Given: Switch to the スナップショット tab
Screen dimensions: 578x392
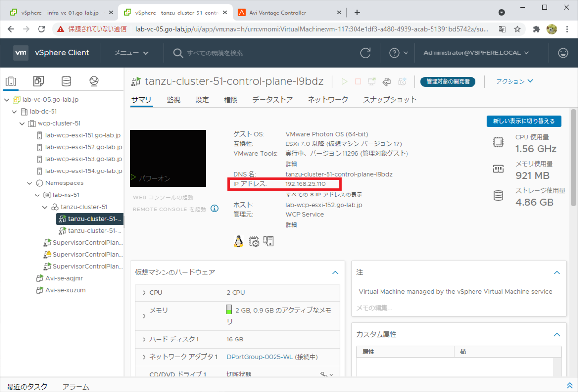Looking at the screenshot, I should (x=390, y=100).
